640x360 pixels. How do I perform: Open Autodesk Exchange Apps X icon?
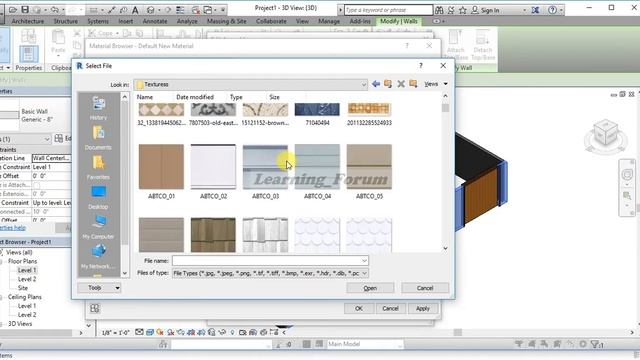click(535, 10)
